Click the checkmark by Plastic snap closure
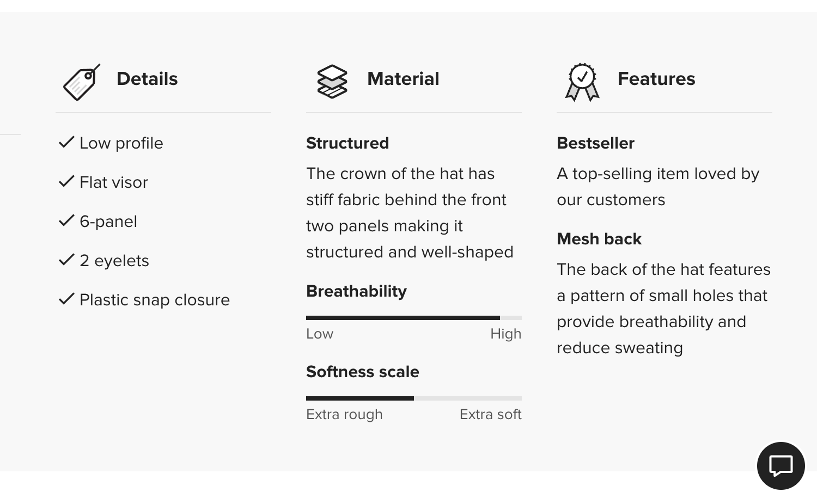817x504 pixels. [x=66, y=299]
